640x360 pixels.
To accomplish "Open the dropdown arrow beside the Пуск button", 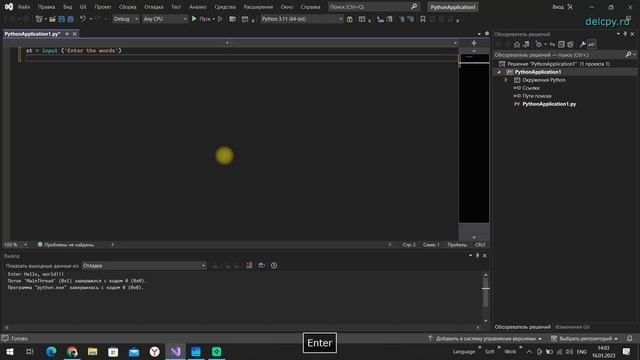I will tap(213, 19).
